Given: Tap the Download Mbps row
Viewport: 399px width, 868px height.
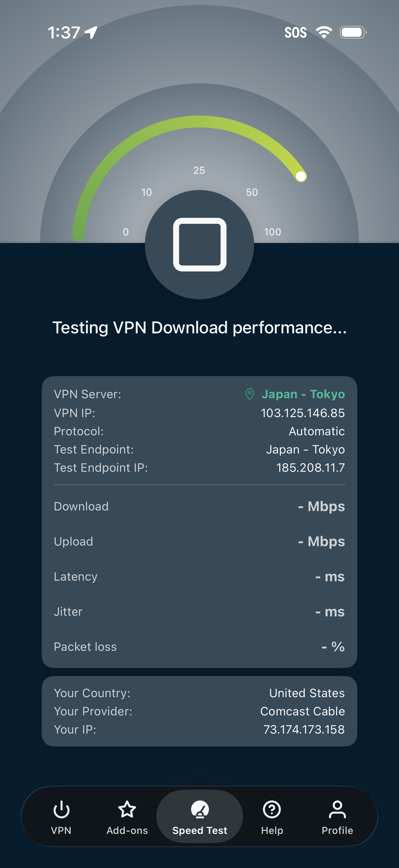Looking at the screenshot, I should pos(199,506).
